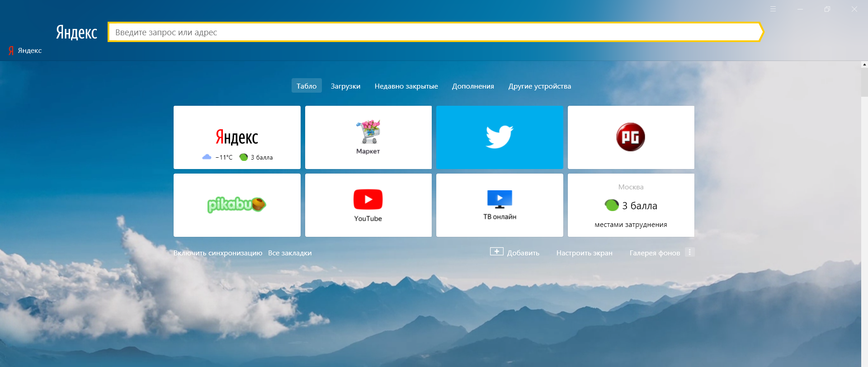Minimize the browser window
868x367 pixels.
point(800,9)
